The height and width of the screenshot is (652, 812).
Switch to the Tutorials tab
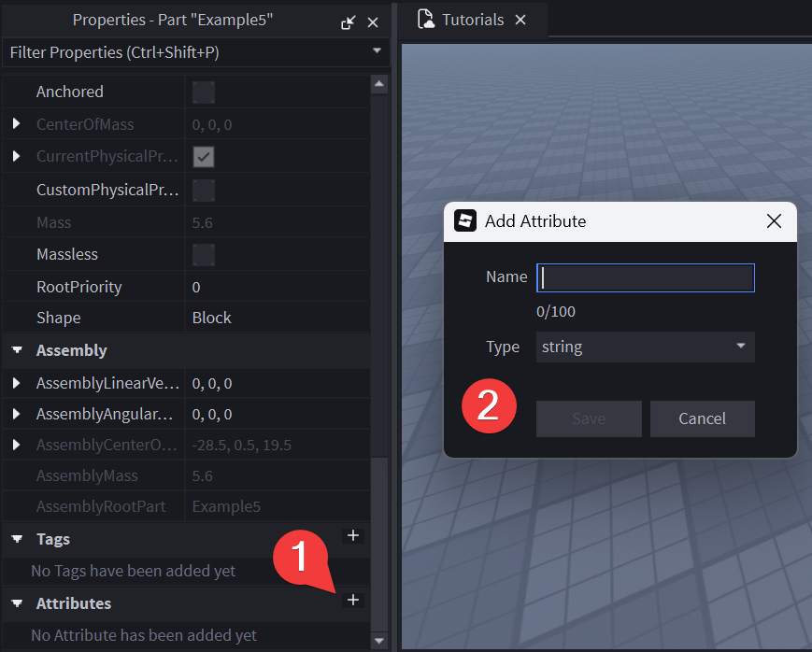click(x=472, y=20)
